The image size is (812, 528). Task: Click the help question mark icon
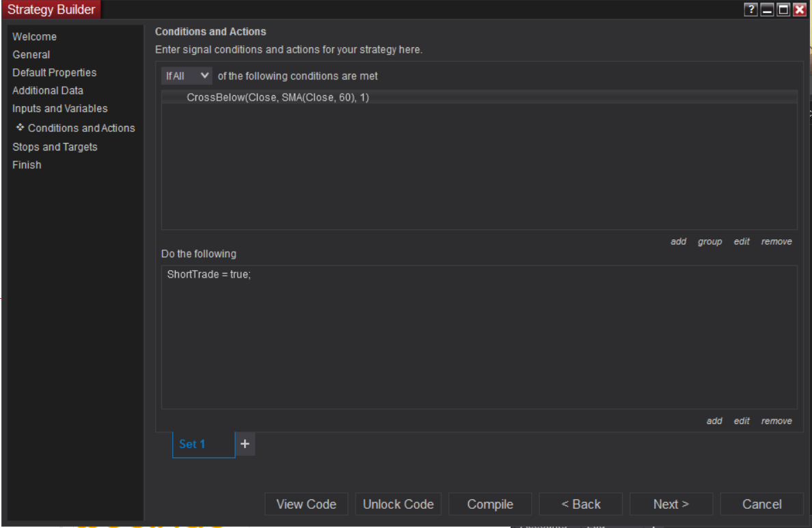(x=751, y=10)
